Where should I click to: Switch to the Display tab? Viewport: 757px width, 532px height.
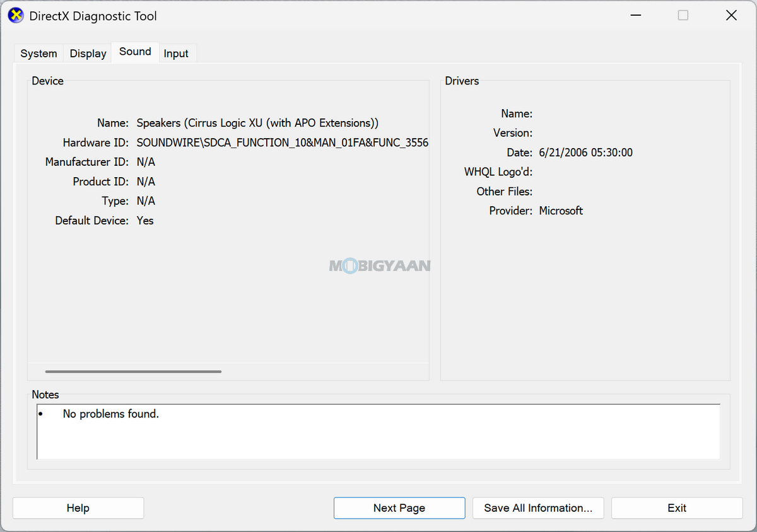tap(88, 54)
